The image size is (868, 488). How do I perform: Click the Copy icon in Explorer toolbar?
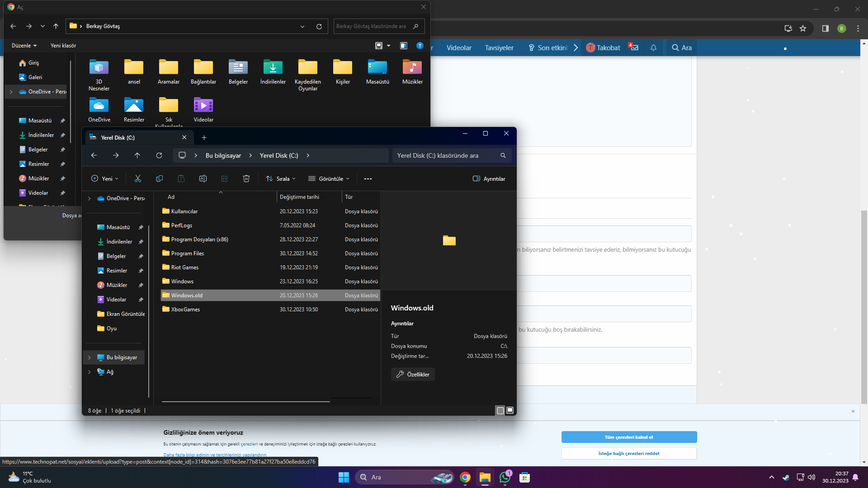(159, 178)
